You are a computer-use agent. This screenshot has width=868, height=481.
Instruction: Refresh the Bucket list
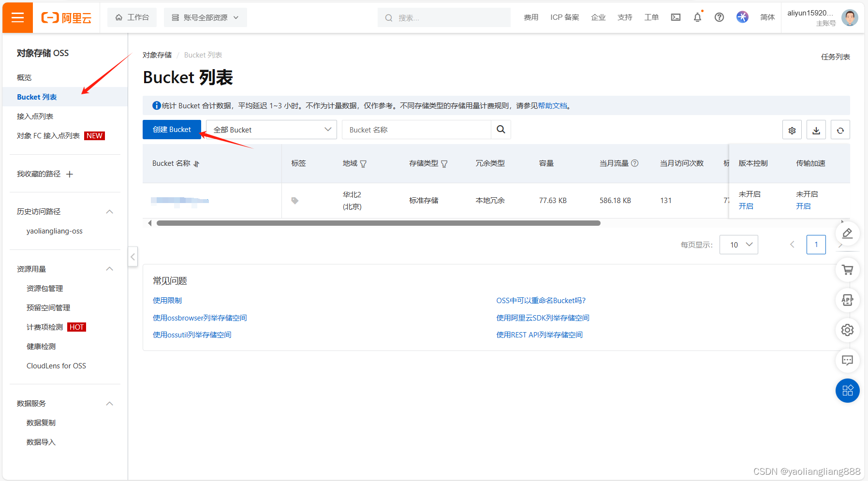point(840,130)
